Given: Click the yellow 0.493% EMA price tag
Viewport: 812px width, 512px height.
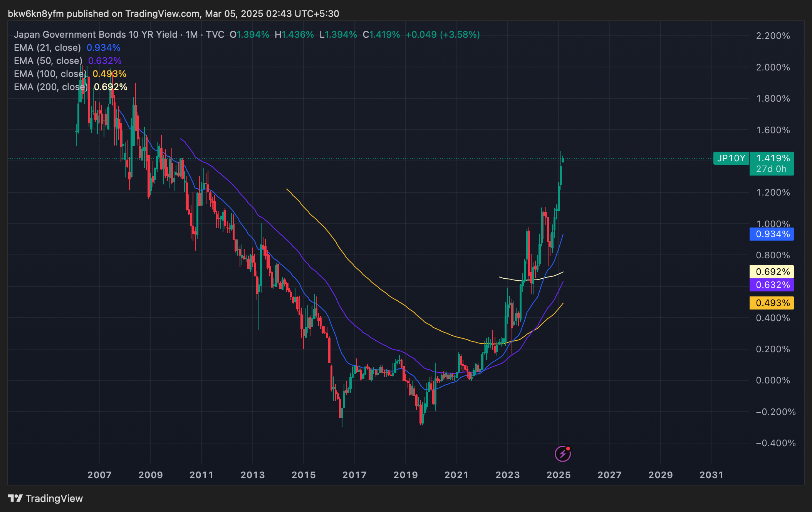Looking at the screenshot, I should coord(772,303).
